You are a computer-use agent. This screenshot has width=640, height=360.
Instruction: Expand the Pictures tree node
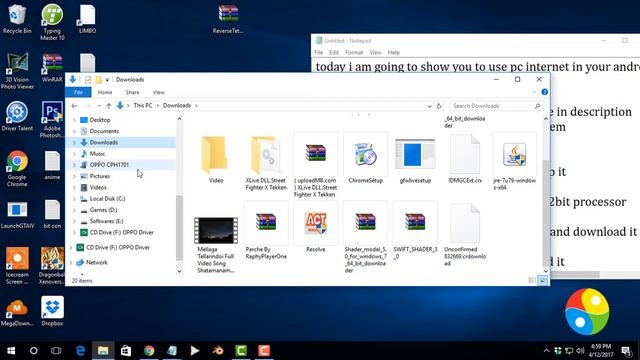(74, 176)
